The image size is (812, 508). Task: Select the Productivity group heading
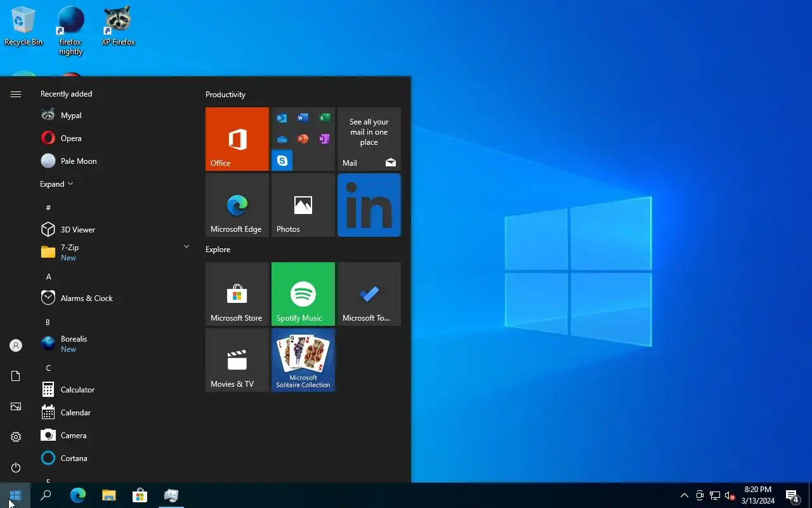pyautogui.click(x=225, y=95)
